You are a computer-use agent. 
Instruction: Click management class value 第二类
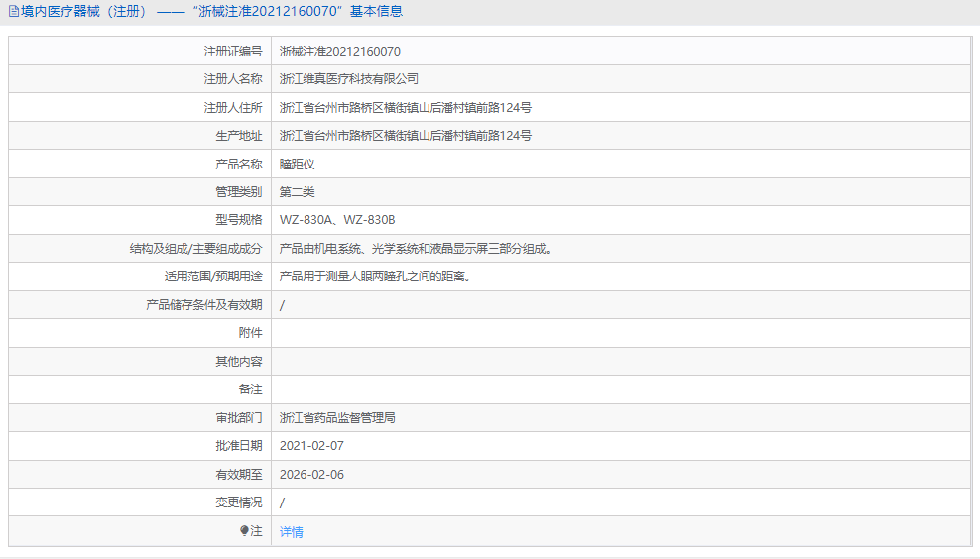(297, 191)
